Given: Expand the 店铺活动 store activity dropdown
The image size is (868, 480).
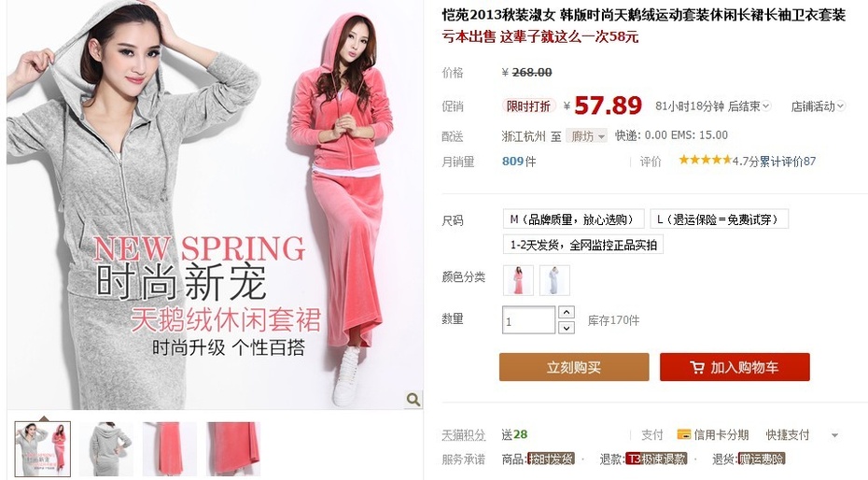Looking at the screenshot, I should [x=818, y=106].
